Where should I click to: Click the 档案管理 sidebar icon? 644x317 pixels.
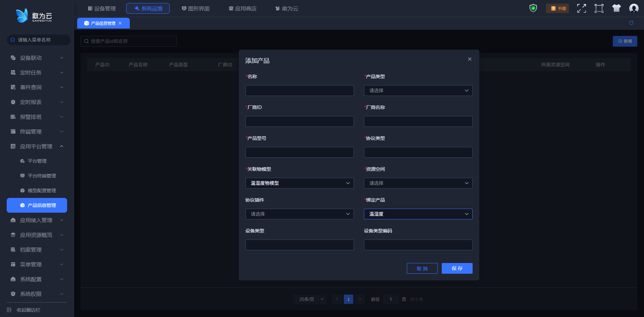13,250
